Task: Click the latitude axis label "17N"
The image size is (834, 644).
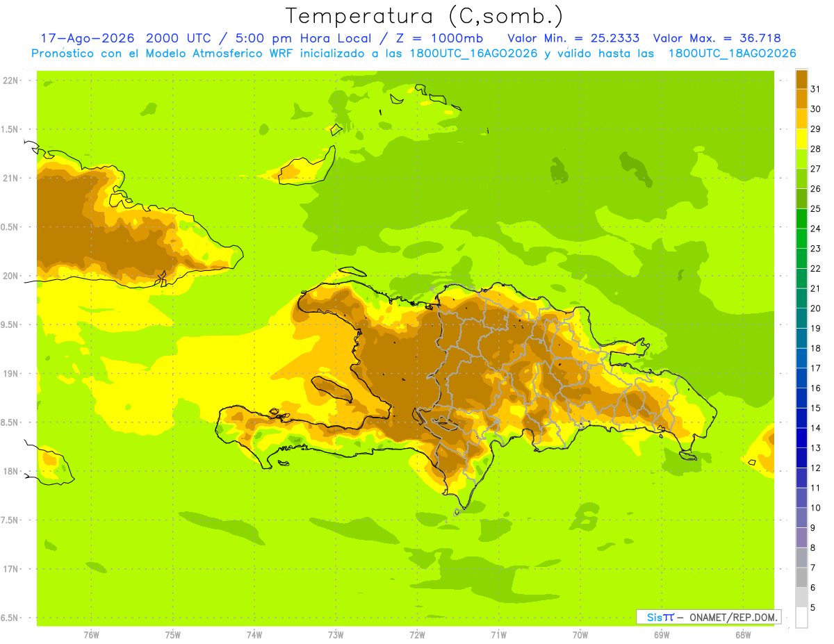Action: click(x=11, y=569)
